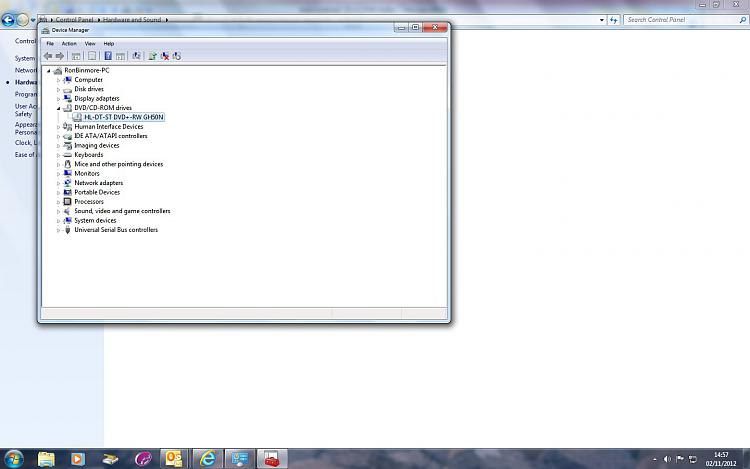The image size is (750, 469).
Task: Open Windows Explorer from taskbar
Action: [x=46, y=459]
